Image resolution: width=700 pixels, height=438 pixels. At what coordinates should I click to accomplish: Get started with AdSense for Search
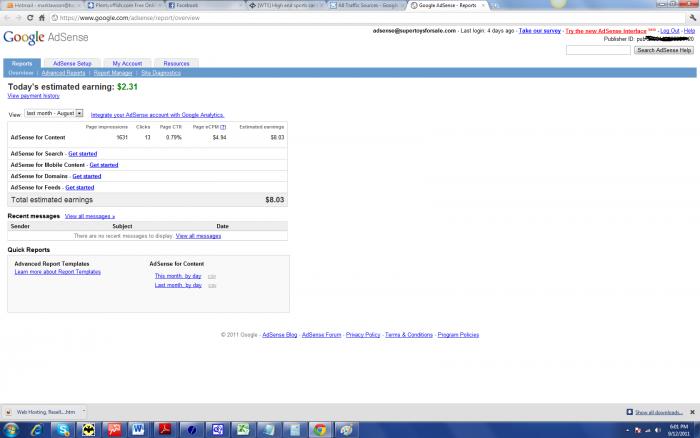pyautogui.click(x=83, y=154)
